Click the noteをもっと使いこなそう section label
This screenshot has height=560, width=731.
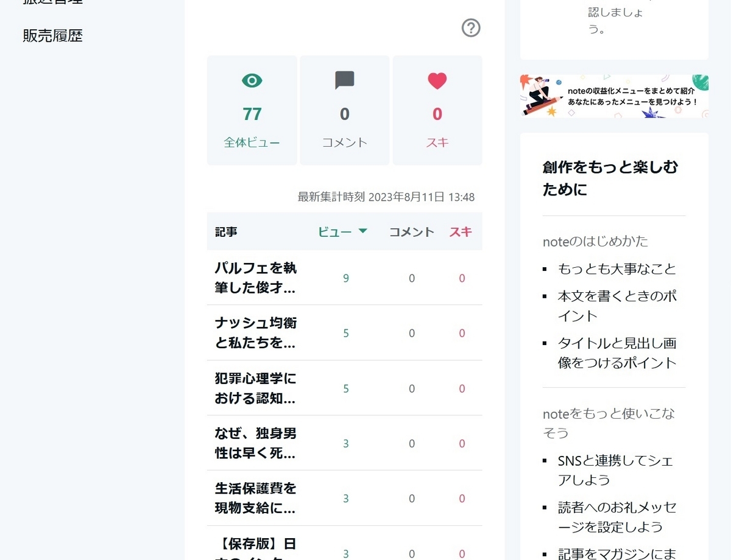(609, 423)
